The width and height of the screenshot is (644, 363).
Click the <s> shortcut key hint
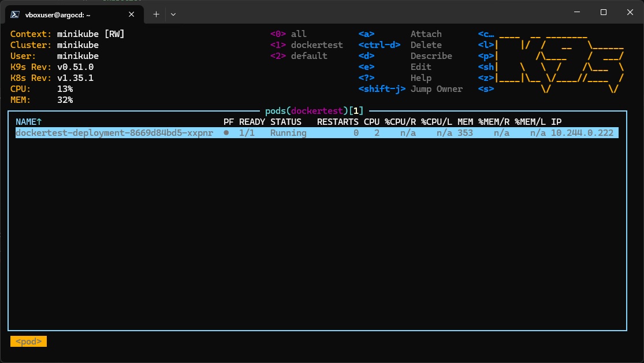pyautogui.click(x=486, y=89)
